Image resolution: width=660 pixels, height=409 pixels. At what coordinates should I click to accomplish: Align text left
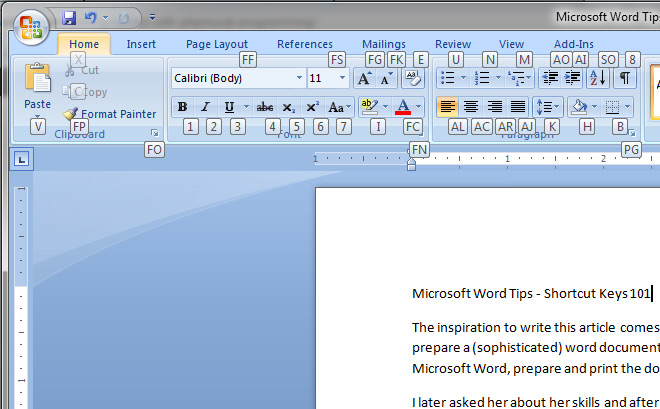447,107
